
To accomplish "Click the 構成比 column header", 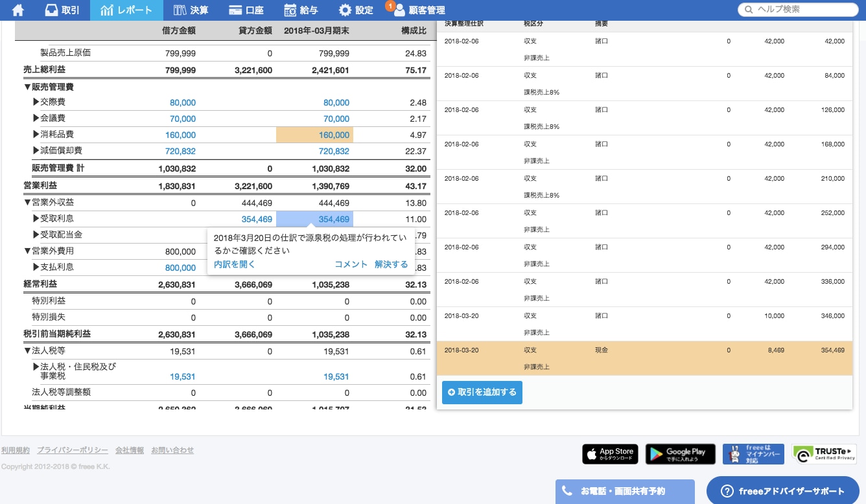I will click(x=414, y=30).
